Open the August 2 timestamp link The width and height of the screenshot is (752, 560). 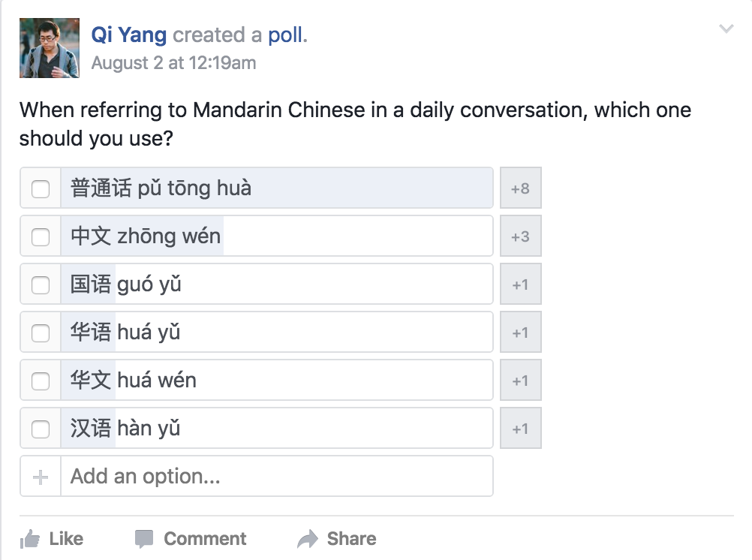click(173, 63)
